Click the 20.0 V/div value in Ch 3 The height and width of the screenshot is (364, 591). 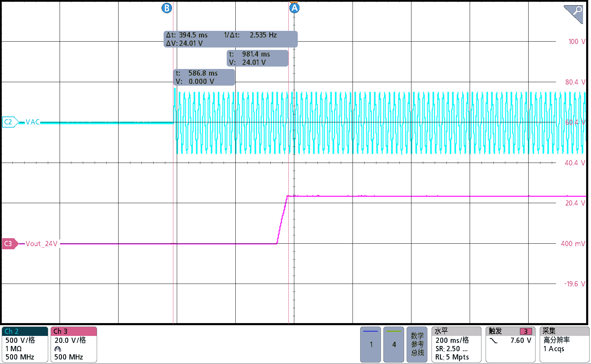click(x=70, y=340)
